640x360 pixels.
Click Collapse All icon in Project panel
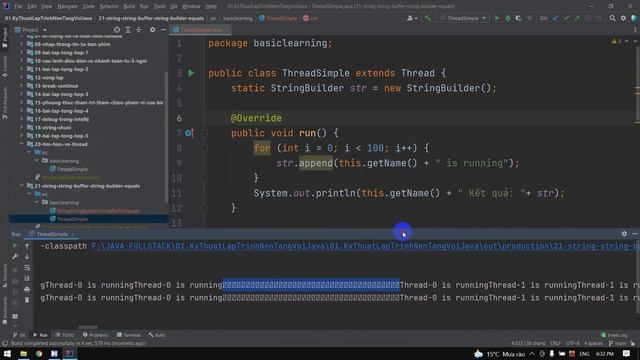[x=139, y=30]
